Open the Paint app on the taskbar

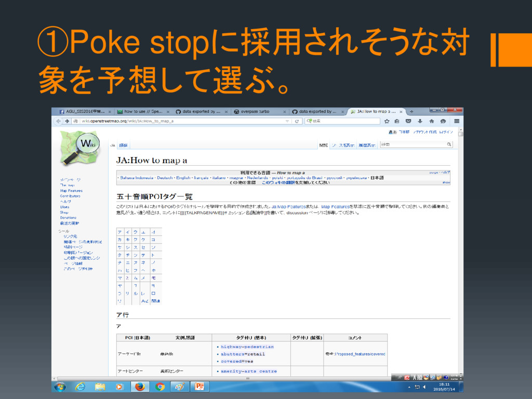(x=179, y=387)
